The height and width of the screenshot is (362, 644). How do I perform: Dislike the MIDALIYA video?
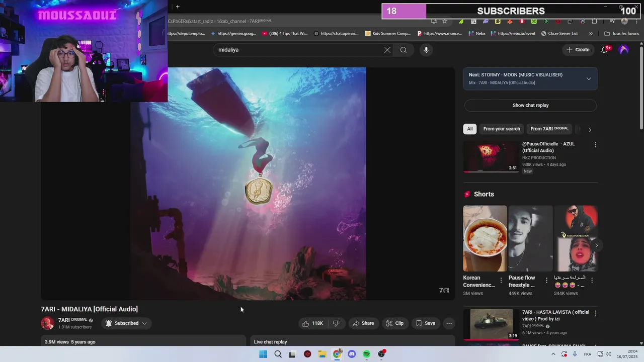(336, 323)
